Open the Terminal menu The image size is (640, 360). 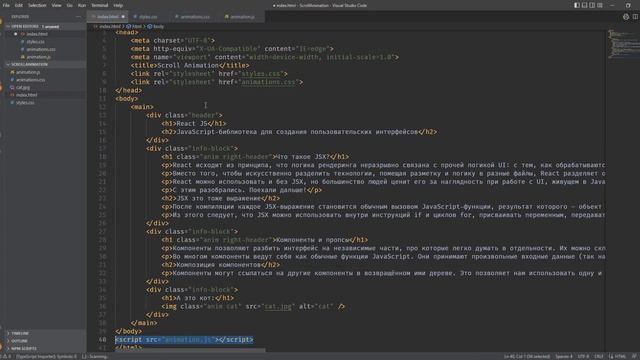coord(100,5)
